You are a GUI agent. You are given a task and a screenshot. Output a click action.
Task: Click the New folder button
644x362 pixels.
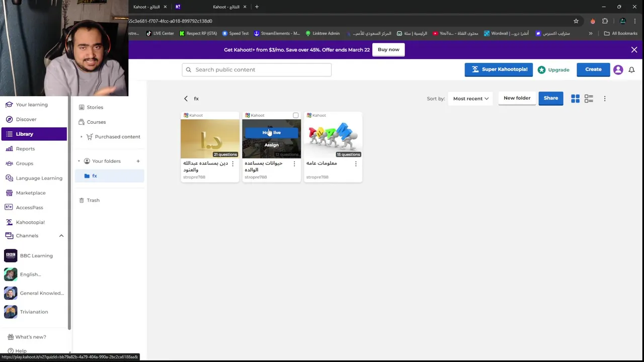pos(517,98)
